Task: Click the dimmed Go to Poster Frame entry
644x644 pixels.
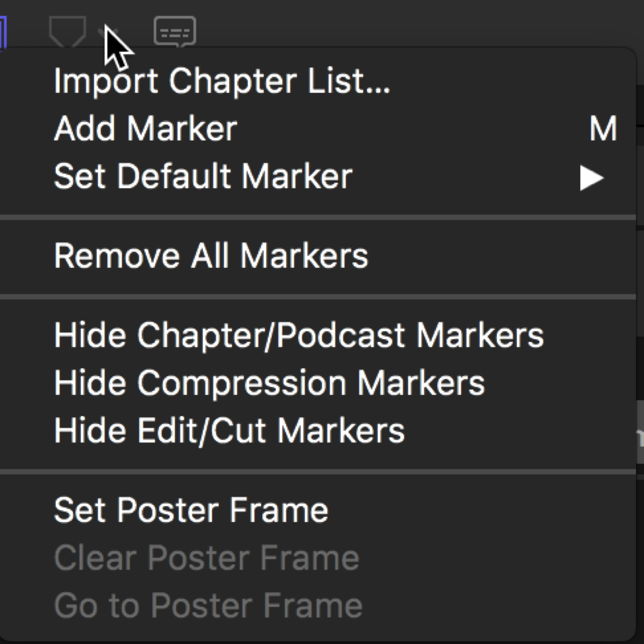Action: [208, 606]
